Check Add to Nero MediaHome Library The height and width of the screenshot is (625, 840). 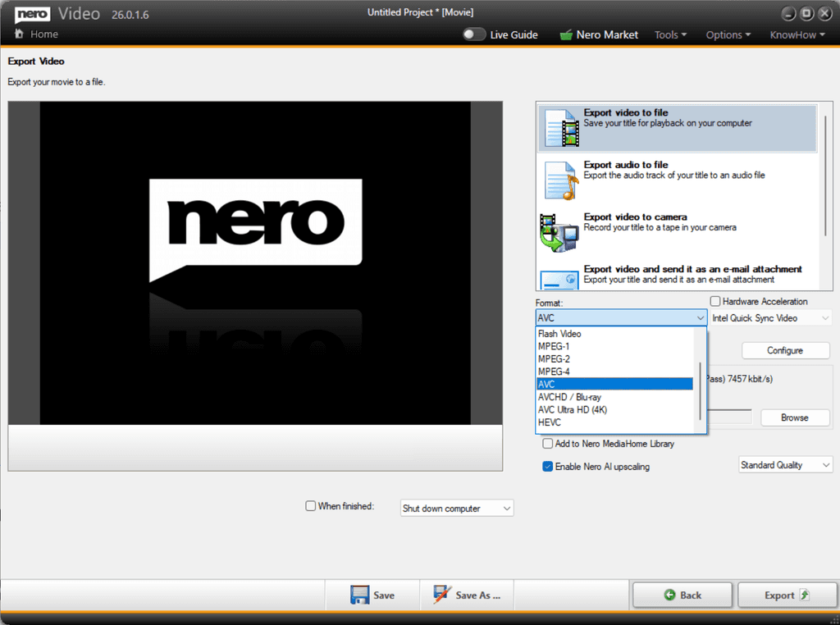(547, 443)
